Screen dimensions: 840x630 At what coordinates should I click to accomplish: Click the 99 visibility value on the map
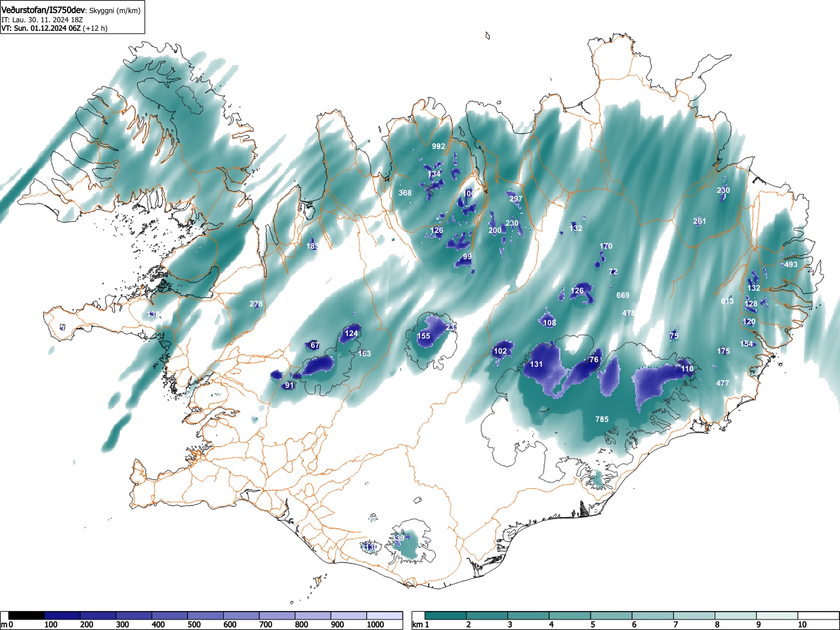(x=467, y=257)
